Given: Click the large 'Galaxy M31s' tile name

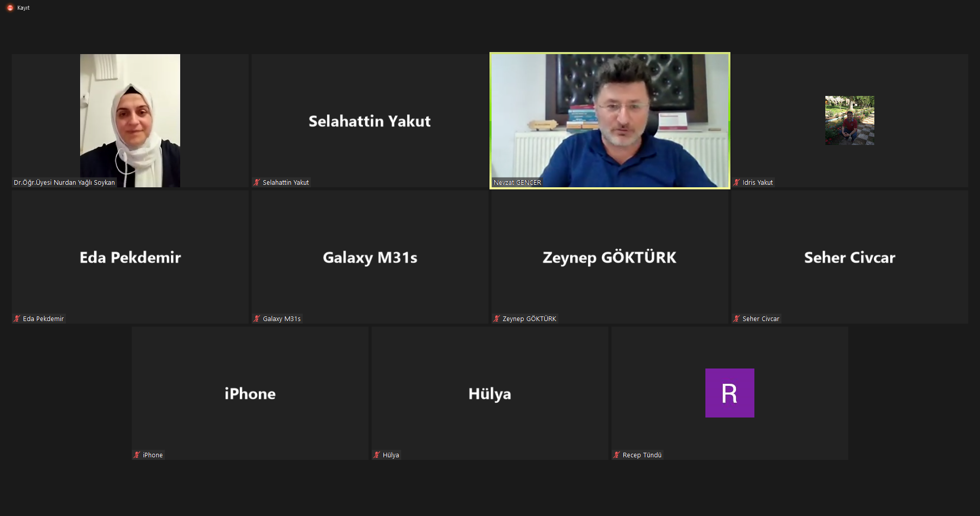Looking at the screenshot, I should pos(370,258).
